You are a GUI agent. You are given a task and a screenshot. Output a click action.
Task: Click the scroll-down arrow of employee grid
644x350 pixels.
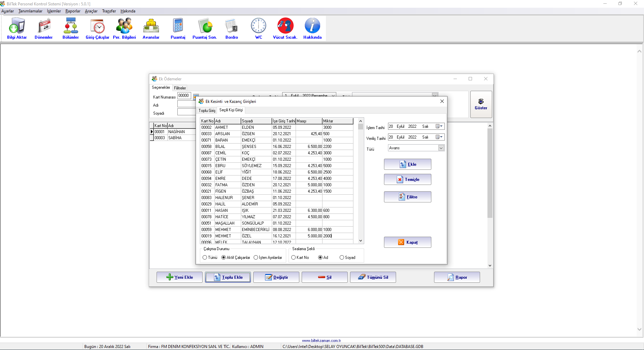(x=361, y=241)
